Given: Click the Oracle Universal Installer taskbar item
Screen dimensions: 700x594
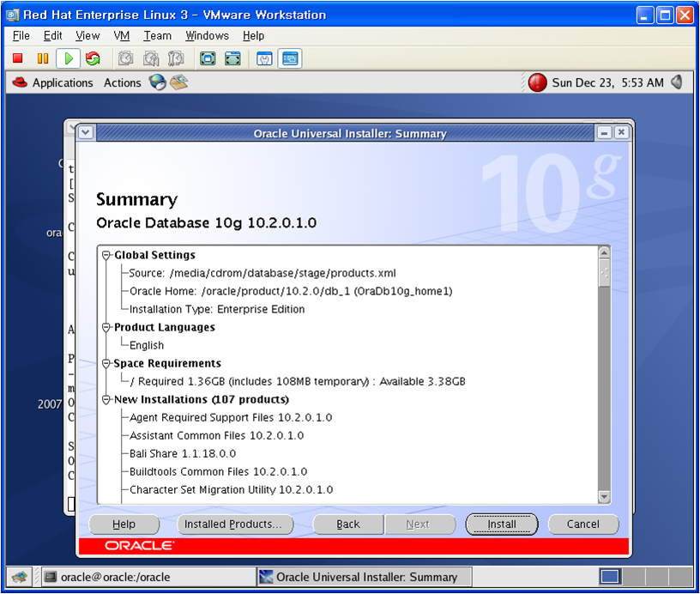Looking at the screenshot, I should click(x=365, y=577).
